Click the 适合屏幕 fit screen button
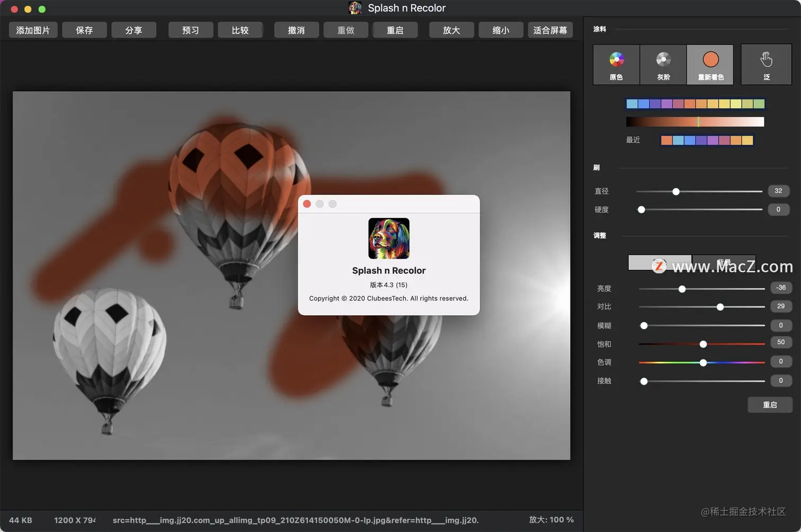This screenshot has height=532, width=801. point(550,30)
